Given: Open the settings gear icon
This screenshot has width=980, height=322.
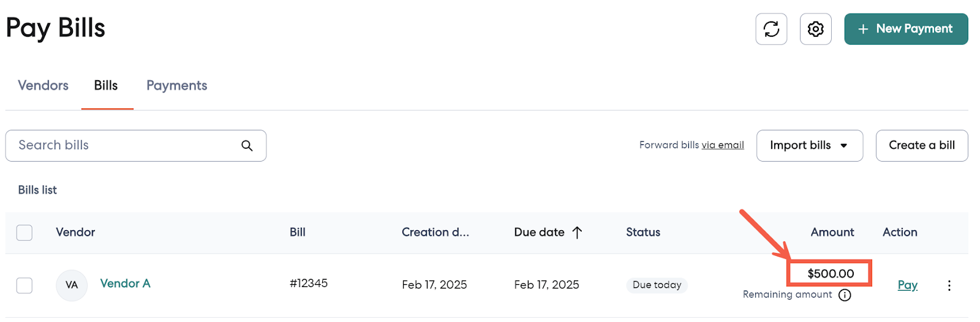Looking at the screenshot, I should pos(815,29).
